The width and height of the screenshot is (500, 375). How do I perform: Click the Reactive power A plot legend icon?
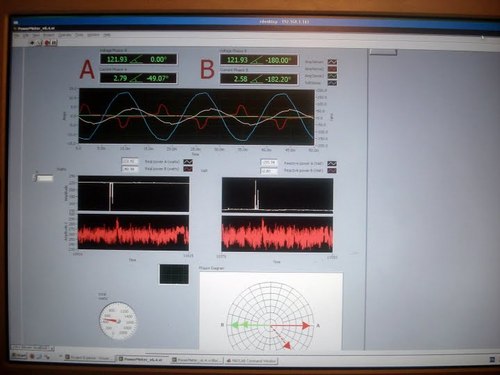pyautogui.click(x=332, y=163)
